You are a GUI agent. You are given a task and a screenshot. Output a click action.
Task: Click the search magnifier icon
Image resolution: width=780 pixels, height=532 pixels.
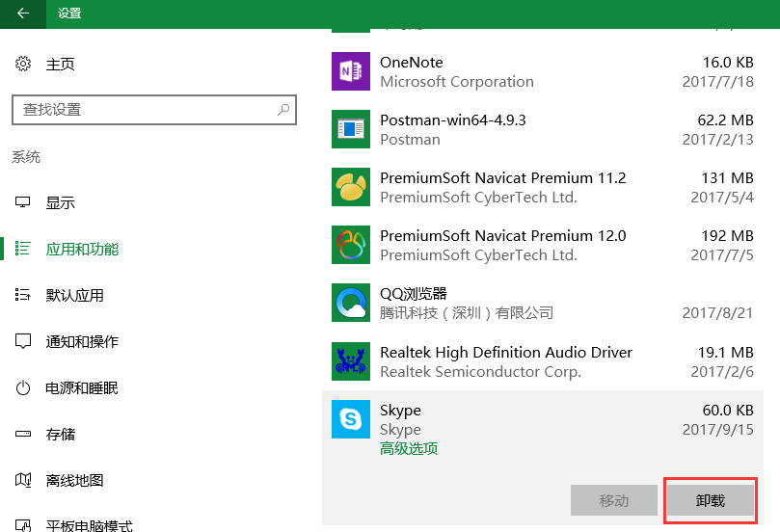click(x=283, y=109)
